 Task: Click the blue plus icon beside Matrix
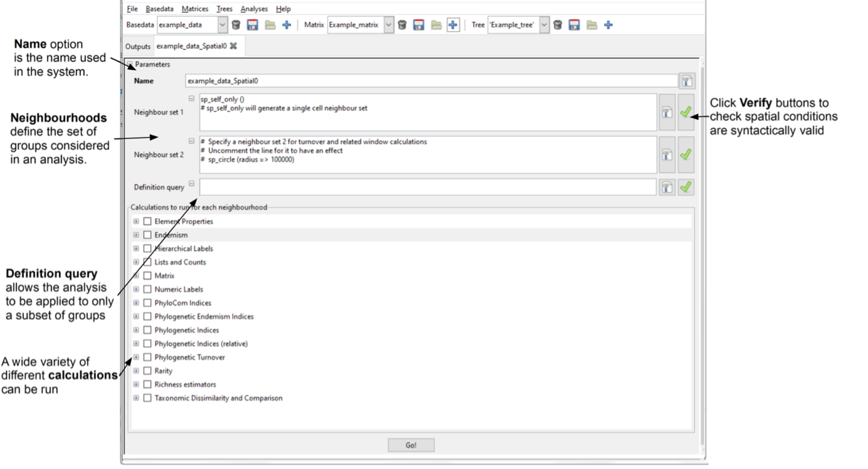tap(453, 25)
